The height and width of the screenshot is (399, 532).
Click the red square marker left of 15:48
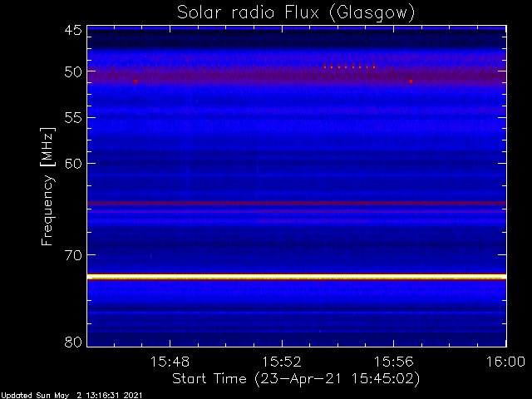(x=135, y=81)
